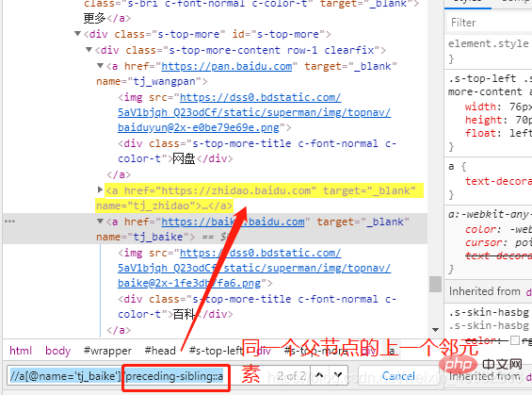The height and width of the screenshot is (395, 532).
Task: Click the scroll-down arrow of Elements panel
Action: point(435,329)
